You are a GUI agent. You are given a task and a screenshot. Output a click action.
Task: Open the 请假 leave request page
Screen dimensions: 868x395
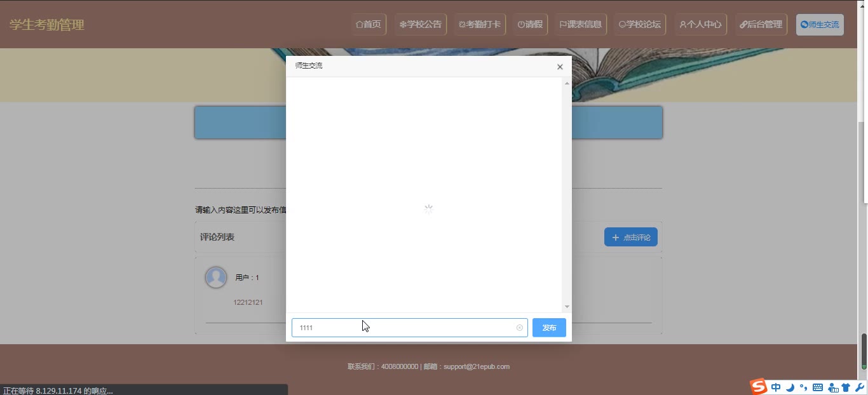coord(530,25)
